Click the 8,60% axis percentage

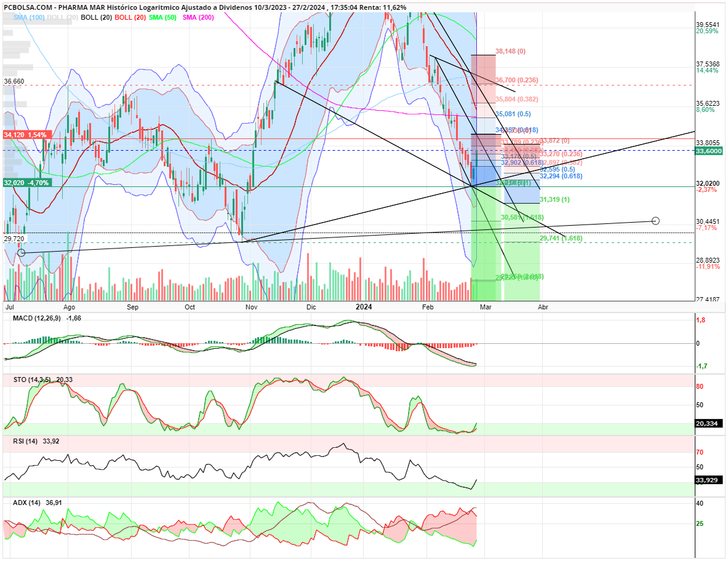[705, 110]
